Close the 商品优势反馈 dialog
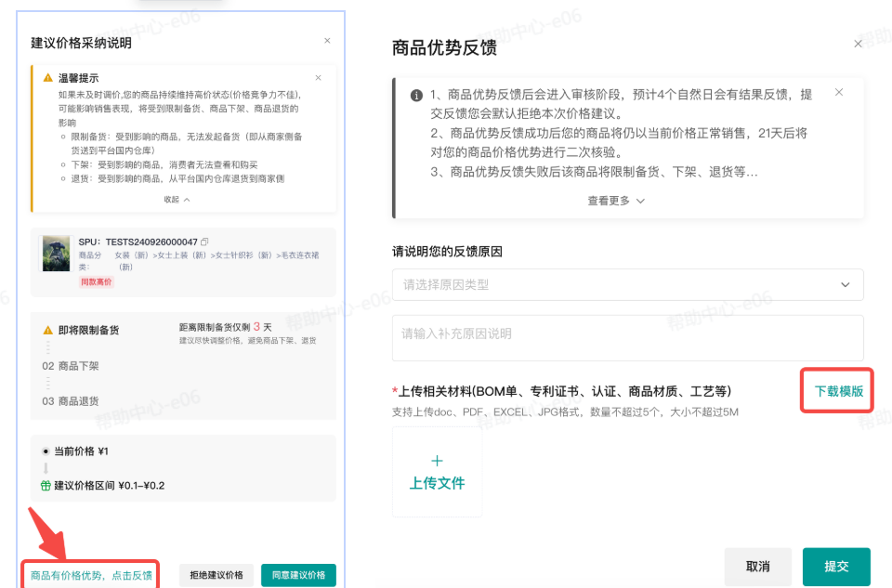The width and height of the screenshot is (892, 588). pos(859,43)
